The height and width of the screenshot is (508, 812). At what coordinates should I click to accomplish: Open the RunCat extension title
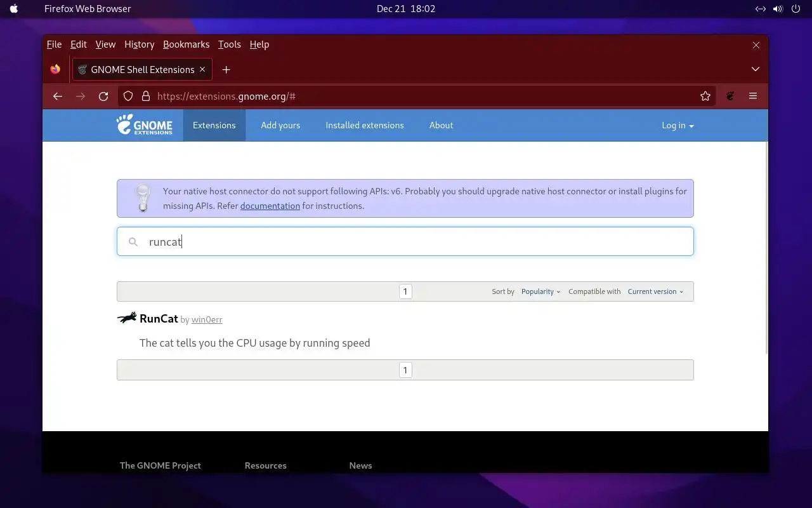click(159, 318)
